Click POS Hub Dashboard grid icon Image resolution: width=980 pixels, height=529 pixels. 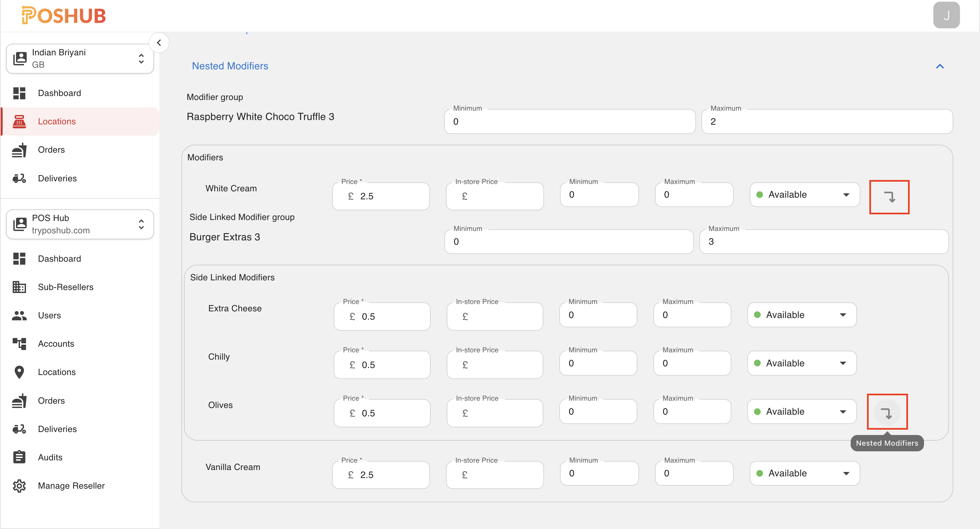coord(19,259)
